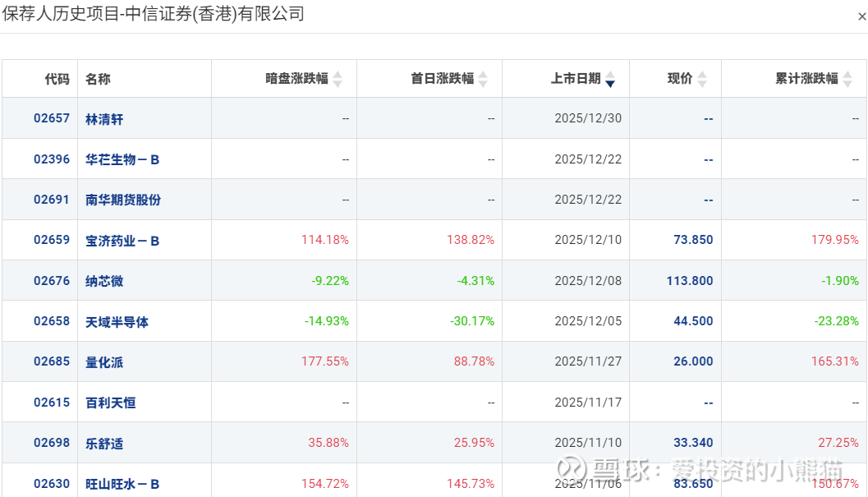Click stock code 02615

point(52,403)
